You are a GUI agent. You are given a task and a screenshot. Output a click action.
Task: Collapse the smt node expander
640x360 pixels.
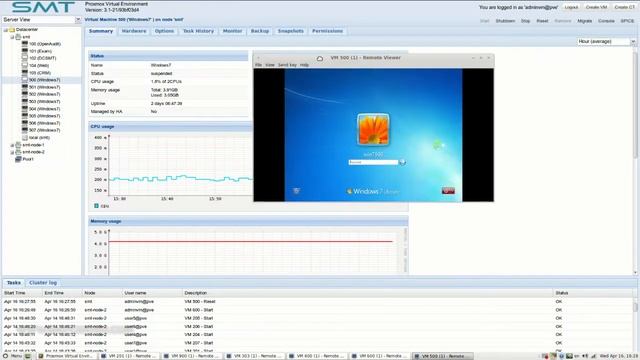pyautogui.click(x=12, y=37)
